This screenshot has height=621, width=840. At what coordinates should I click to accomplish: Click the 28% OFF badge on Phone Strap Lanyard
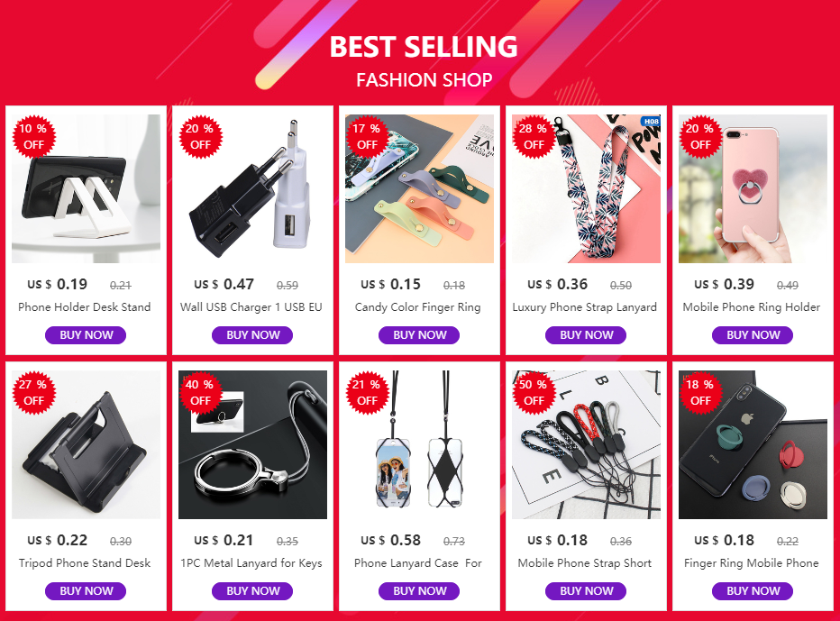tap(534, 137)
